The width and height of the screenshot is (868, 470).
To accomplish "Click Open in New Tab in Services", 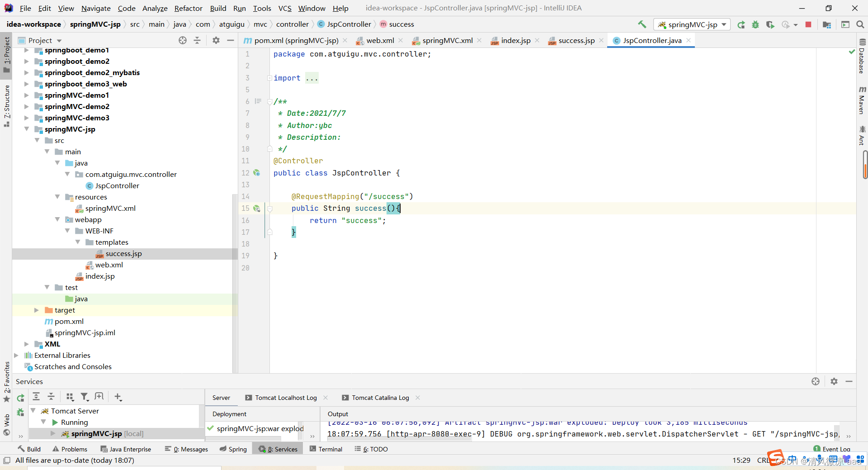I will click(99, 397).
